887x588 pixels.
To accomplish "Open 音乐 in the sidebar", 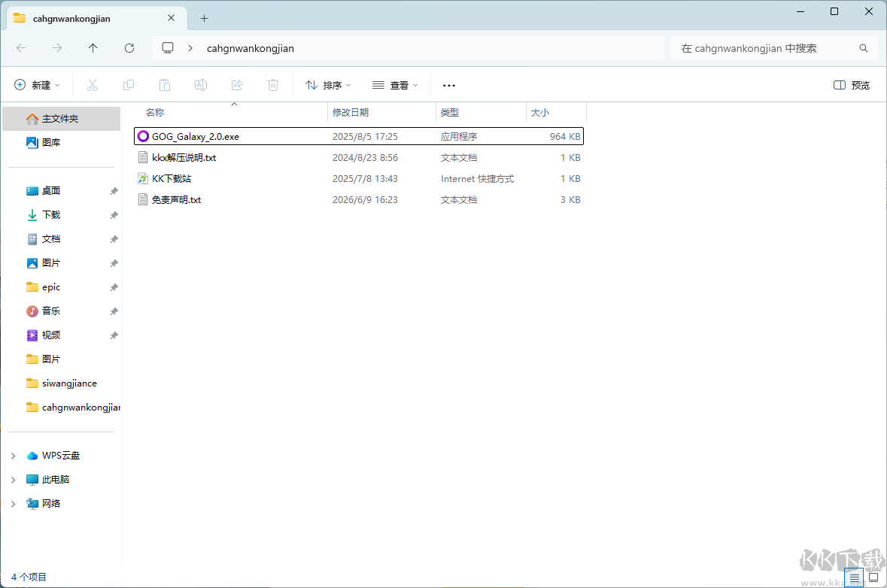I will pos(62,311).
